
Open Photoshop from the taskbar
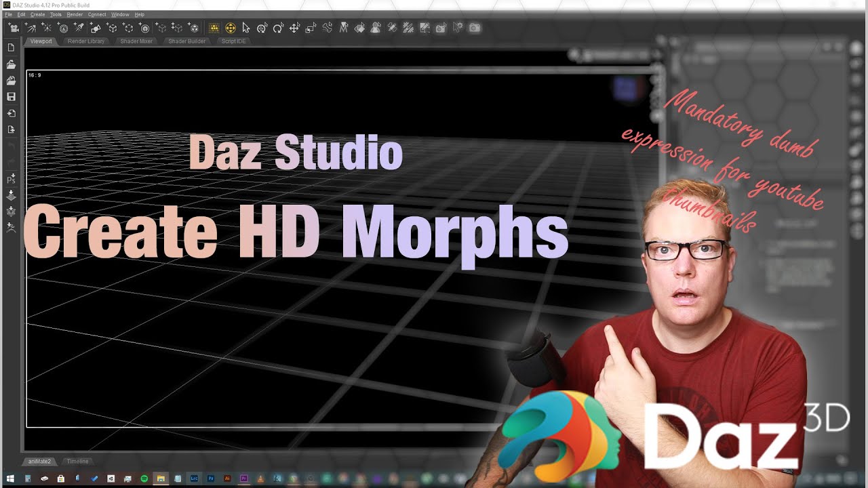click(210, 479)
